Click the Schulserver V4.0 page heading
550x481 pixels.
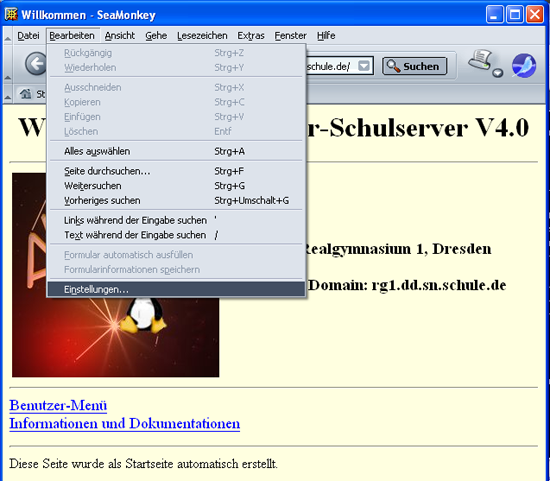point(417,127)
